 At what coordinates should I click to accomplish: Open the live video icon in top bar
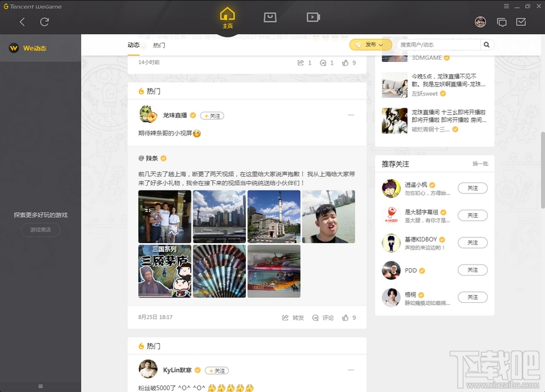(313, 17)
